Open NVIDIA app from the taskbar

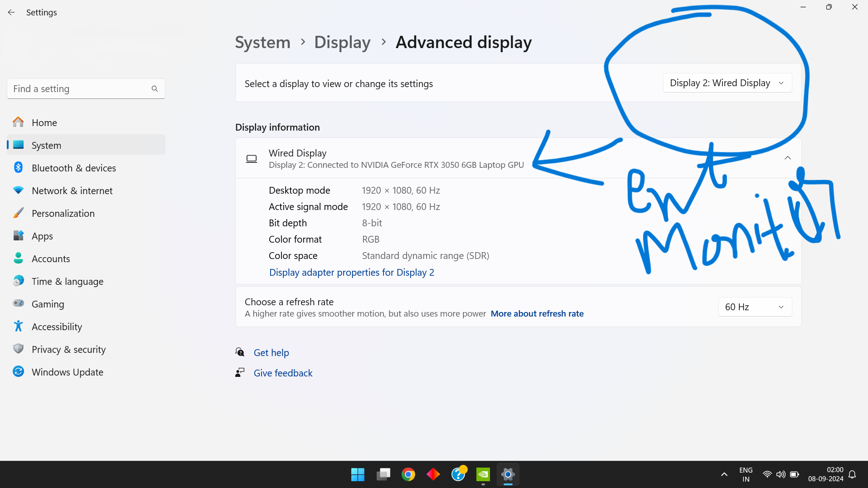[483, 474]
